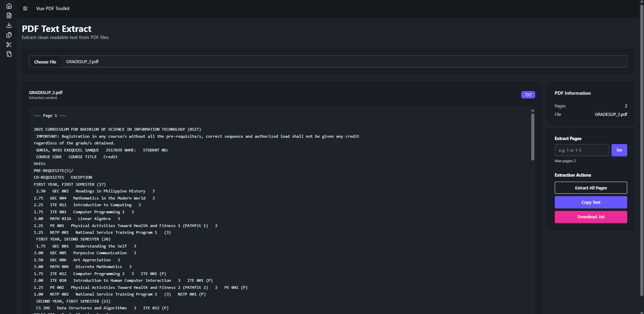This screenshot has height=314, width=644.
Task: Click the 'Purposive Communication' row
Action: tap(85, 253)
